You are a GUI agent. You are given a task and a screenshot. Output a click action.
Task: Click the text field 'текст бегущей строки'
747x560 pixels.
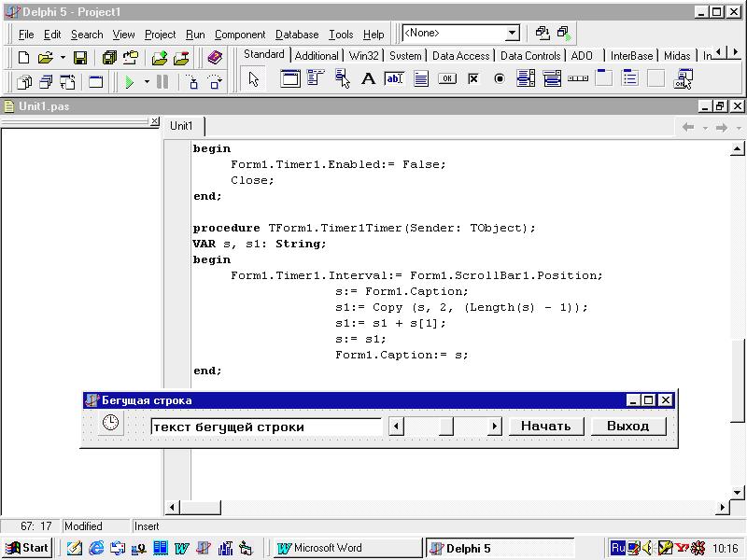coord(266,427)
